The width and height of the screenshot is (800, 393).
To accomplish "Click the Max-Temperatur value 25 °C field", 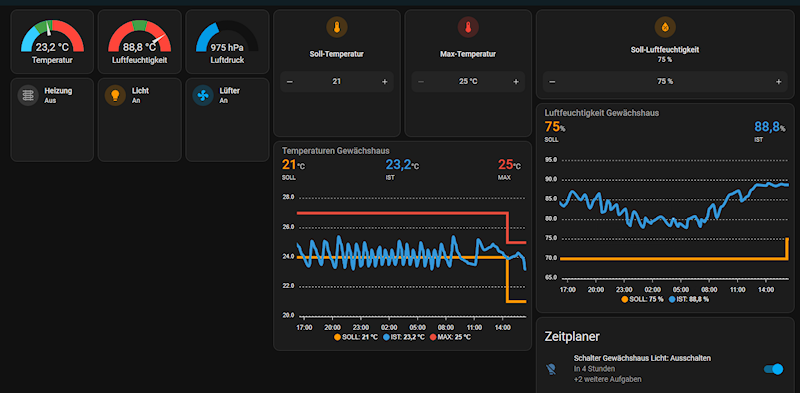I will [x=468, y=82].
